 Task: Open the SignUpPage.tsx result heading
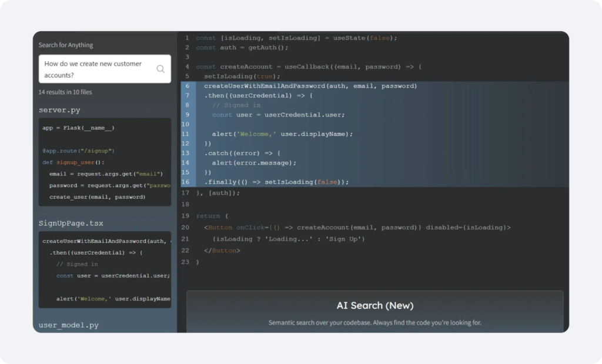point(71,223)
